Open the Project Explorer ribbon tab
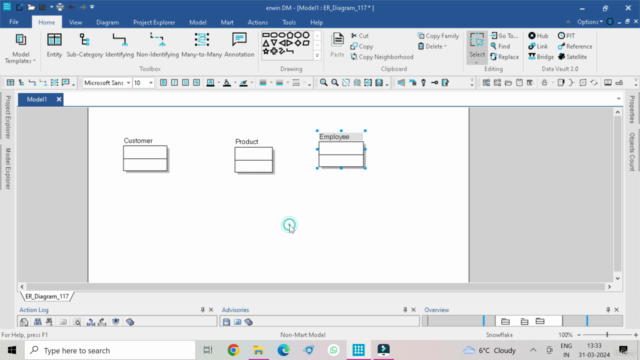This screenshot has height=360, width=640. [154, 22]
